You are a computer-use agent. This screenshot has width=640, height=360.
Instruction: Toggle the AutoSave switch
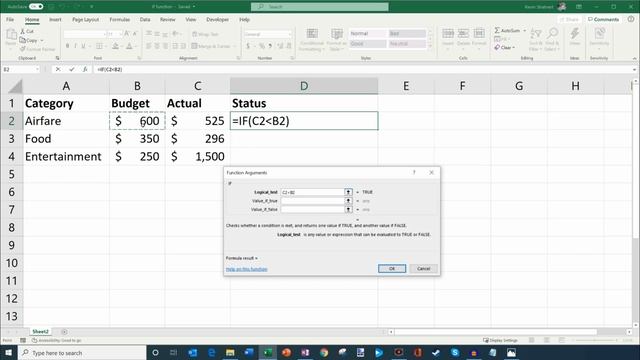point(36,7)
